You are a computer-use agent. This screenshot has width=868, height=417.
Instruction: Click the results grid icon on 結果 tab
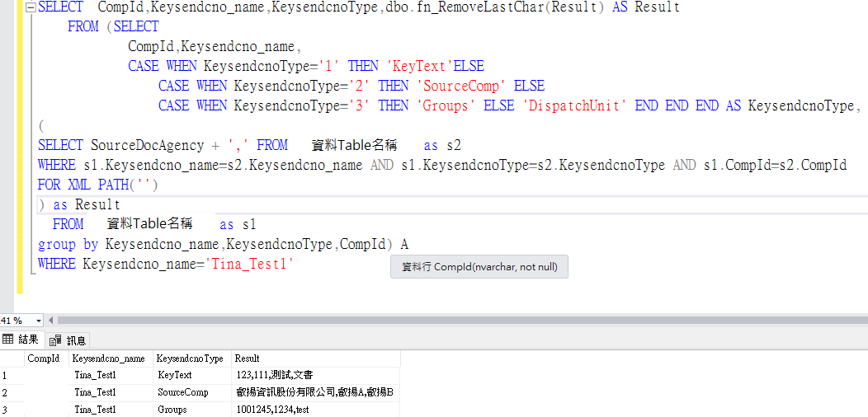(7, 340)
